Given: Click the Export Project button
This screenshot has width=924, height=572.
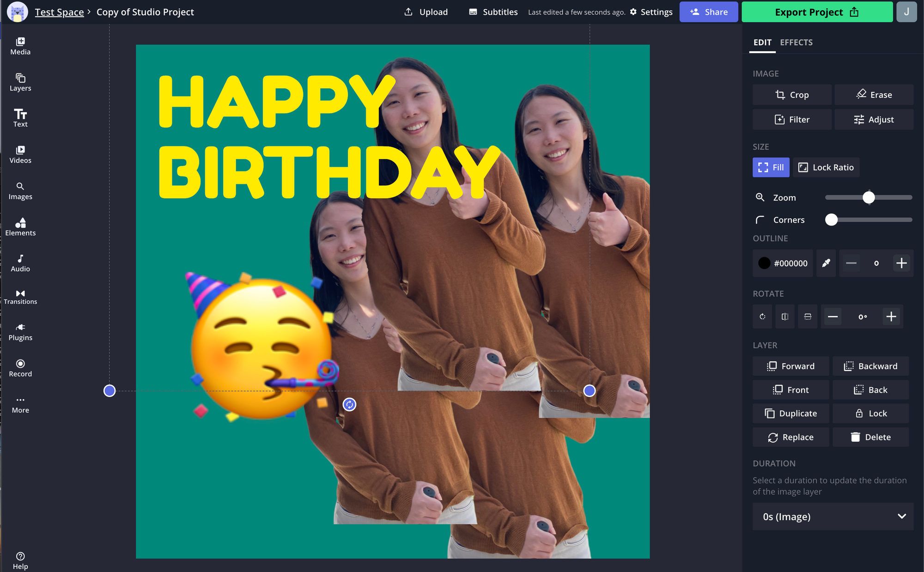Looking at the screenshot, I should click(x=817, y=12).
